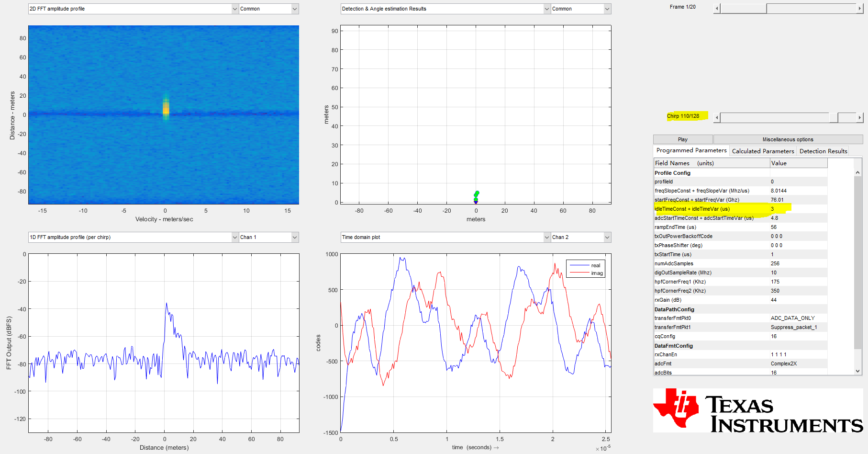Select the cqConfig row

pyautogui.click(x=740, y=336)
